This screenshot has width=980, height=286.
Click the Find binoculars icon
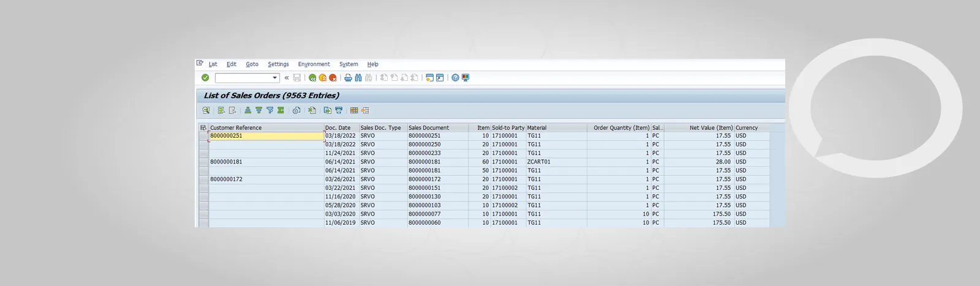point(358,78)
